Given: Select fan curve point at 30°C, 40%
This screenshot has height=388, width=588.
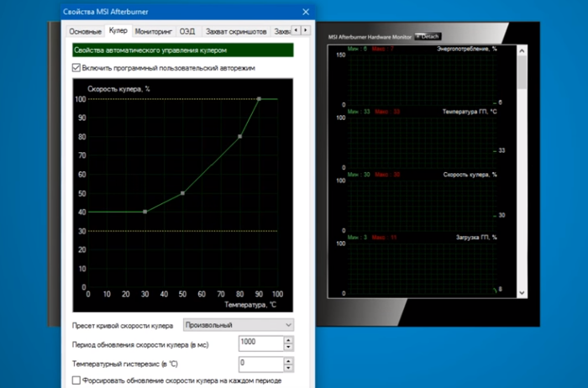Looking at the screenshot, I should pyautogui.click(x=145, y=212).
